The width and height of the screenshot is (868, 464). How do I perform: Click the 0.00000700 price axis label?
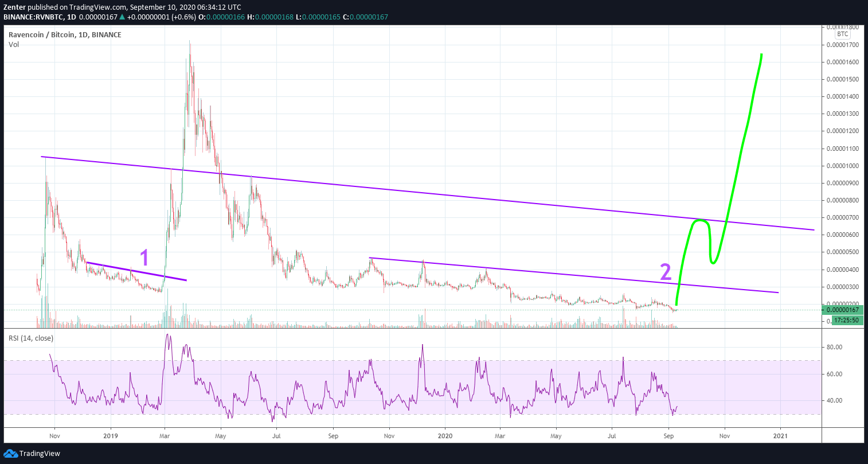[x=842, y=217]
